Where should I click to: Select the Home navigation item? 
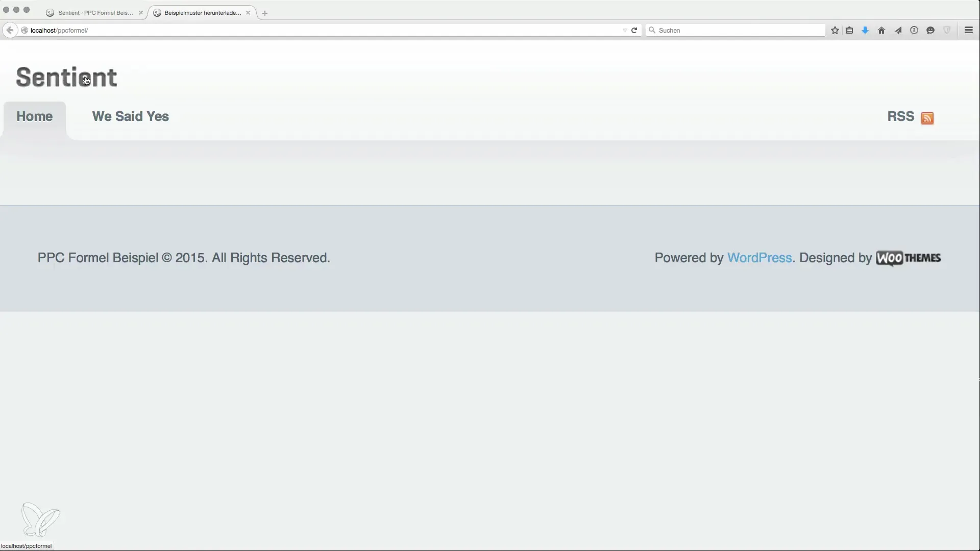click(x=35, y=116)
